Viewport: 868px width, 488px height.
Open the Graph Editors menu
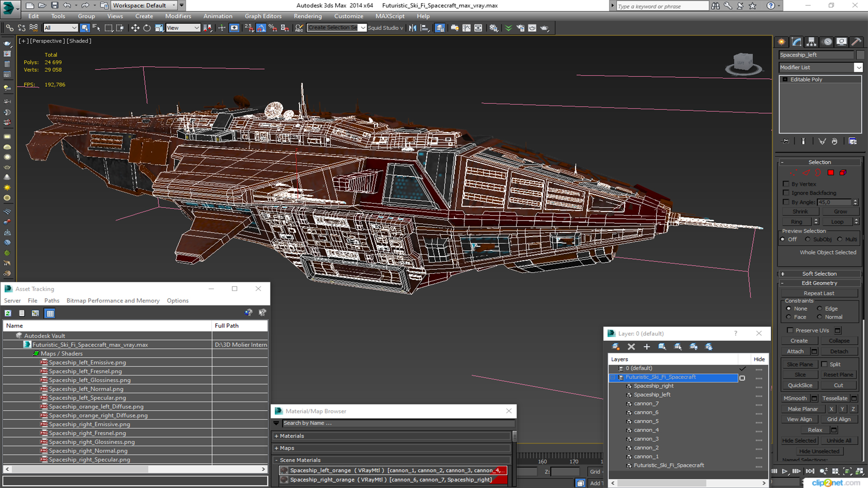pyautogui.click(x=263, y=16)
